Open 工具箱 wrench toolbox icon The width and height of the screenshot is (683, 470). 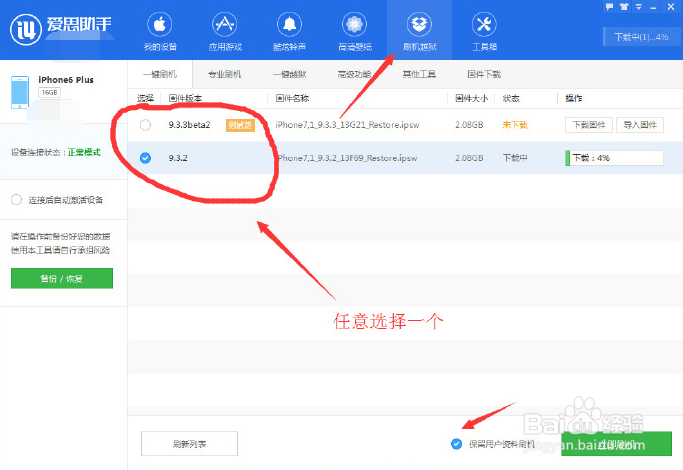[484, 24]
